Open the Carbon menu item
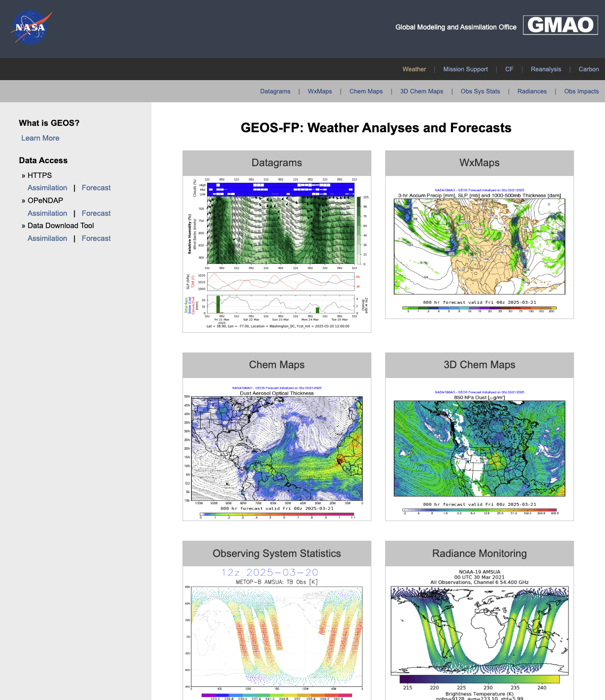The height and width of the screenshot is (700, 605). (589, 69)
